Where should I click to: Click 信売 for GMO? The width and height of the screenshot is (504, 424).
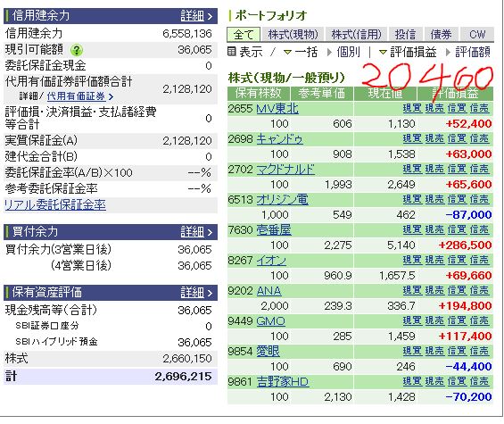479,320
